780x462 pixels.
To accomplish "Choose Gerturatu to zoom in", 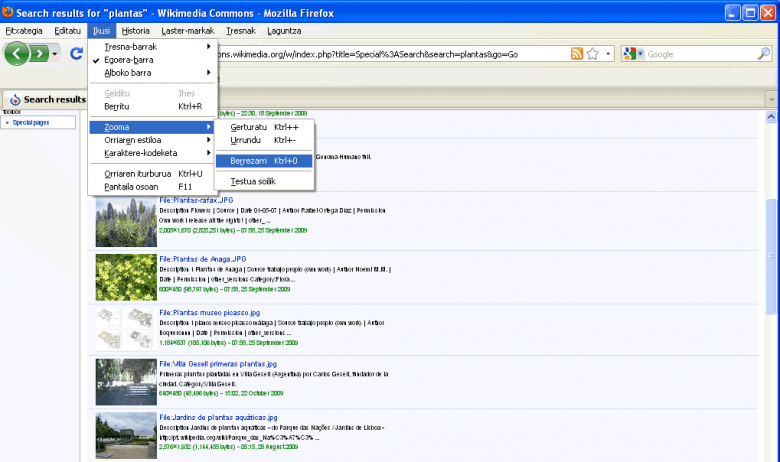I will (x=264, y=127).
